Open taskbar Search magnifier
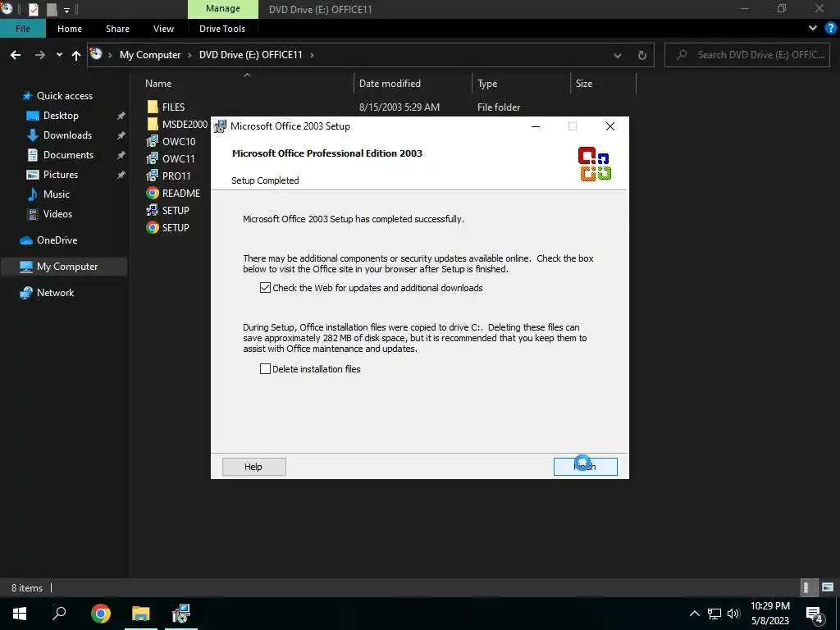Image resolution: width=840 pixels, height=630 pixels. pos(59,613)
